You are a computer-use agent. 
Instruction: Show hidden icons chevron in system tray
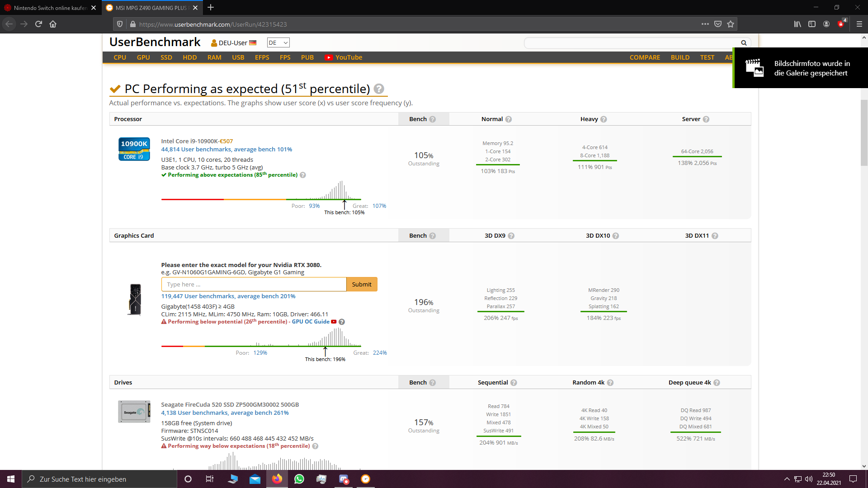click(x=787, y=479)
